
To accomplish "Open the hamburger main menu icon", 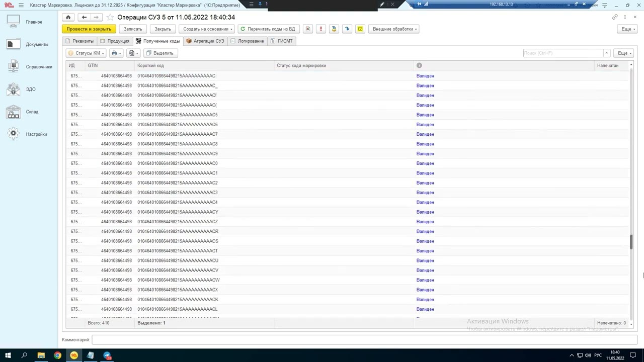I will tap(21, 5).
